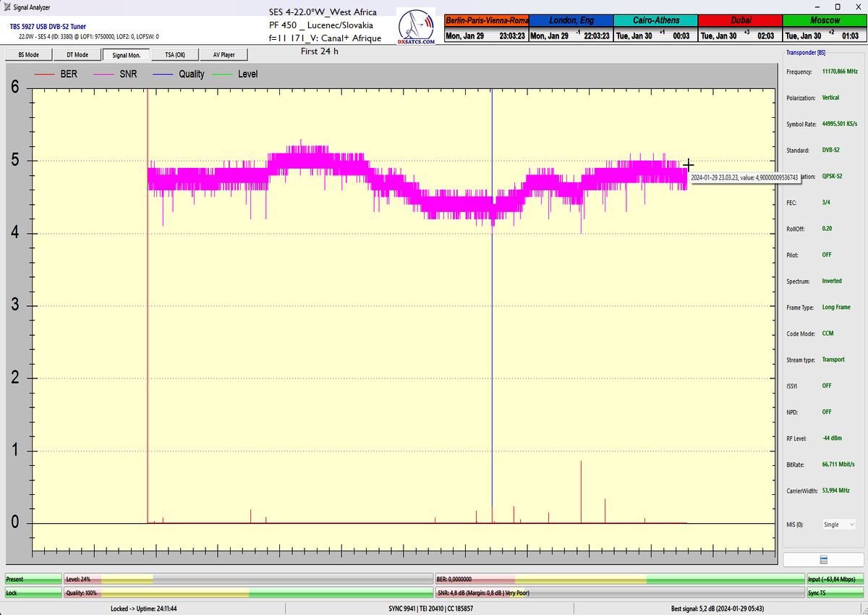
Task: Switch to DT Mode tab
Action: click(77, 54)
